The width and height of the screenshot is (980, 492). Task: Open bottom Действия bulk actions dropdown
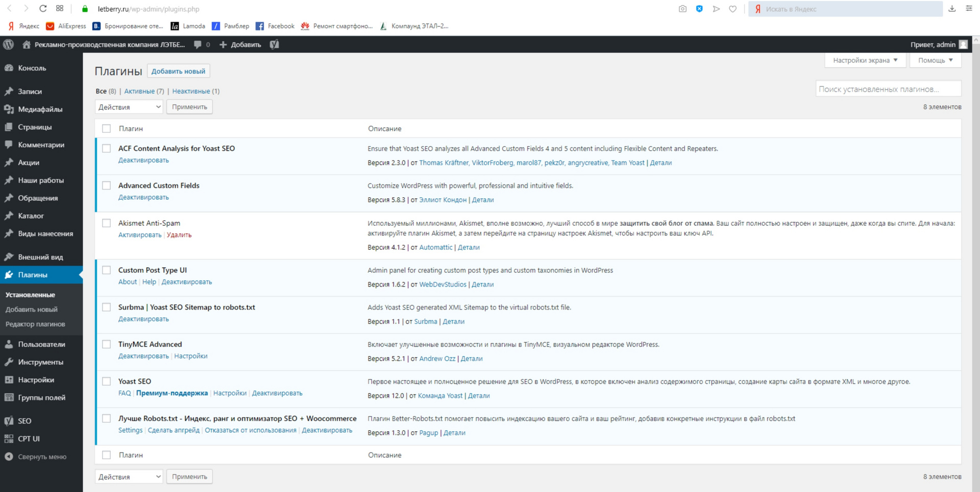click(x=129, y=477)
